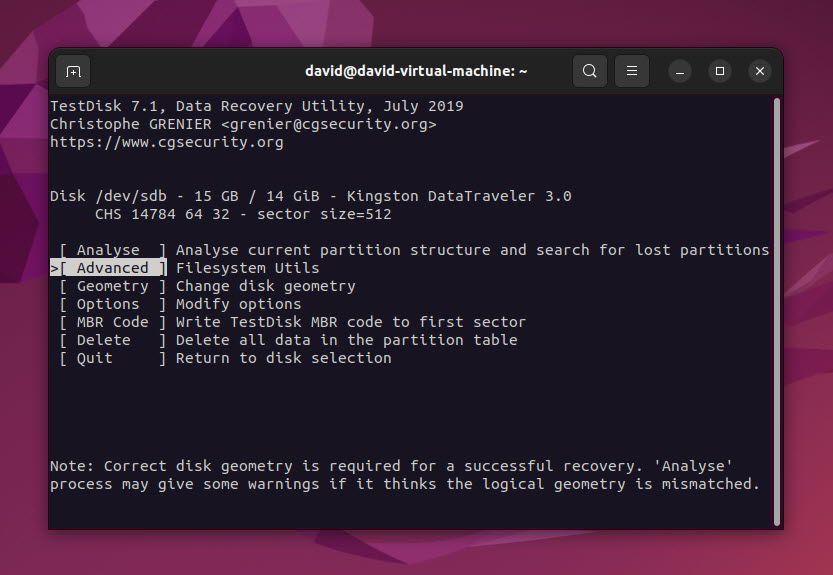Viewport: 833px width, 575px height.
Task: Click the 'CHS 14784 64 32' geometry line
Action: coord(243,214)
